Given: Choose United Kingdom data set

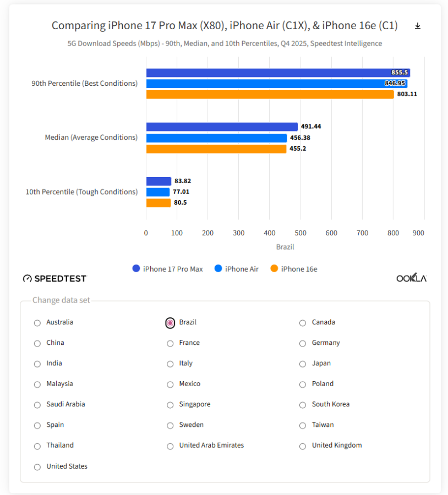Looking at the screenshot, I should click(303, 446).
